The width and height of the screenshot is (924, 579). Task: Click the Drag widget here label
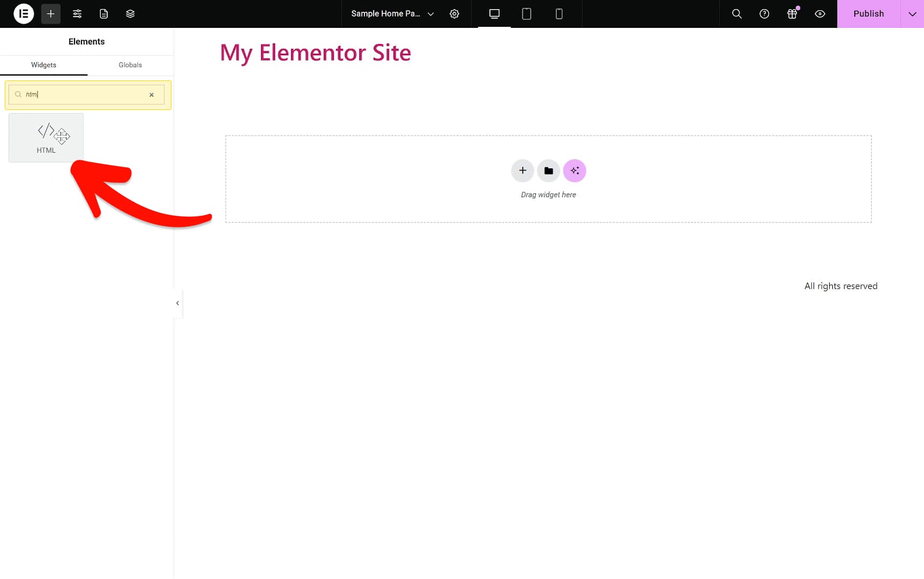(x=548, y=195)
